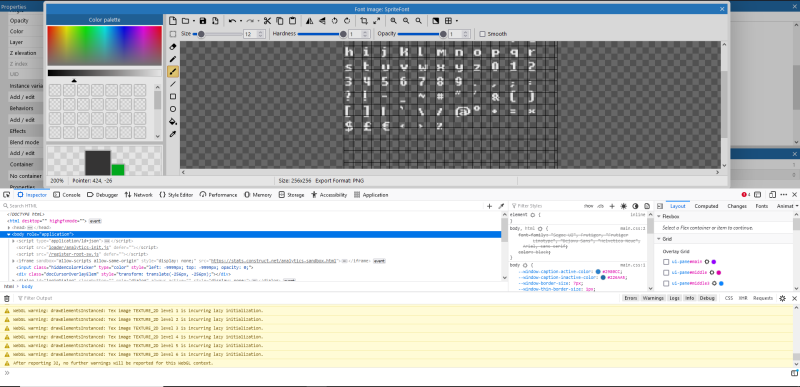Open the Style Editor tab

177,195
